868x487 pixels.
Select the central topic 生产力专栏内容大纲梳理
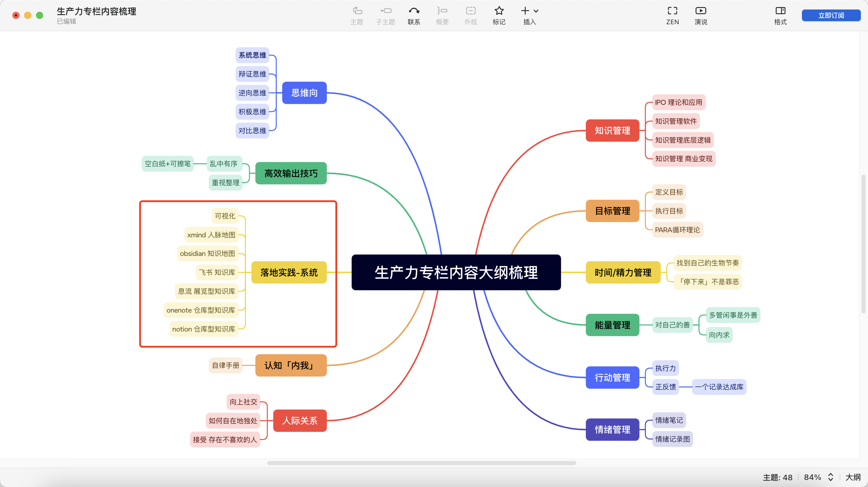tap(456, 272)
